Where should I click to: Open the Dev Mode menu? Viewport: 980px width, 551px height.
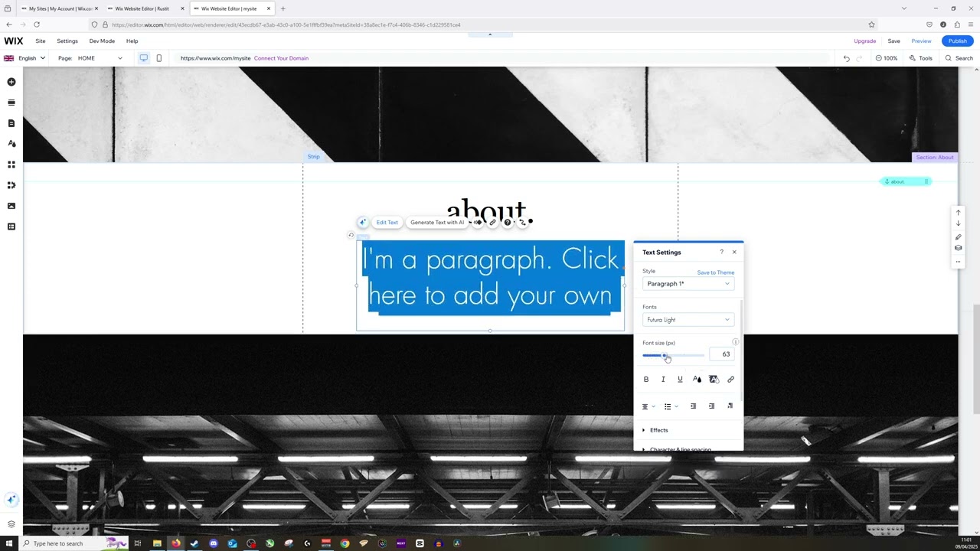[102, 41]
